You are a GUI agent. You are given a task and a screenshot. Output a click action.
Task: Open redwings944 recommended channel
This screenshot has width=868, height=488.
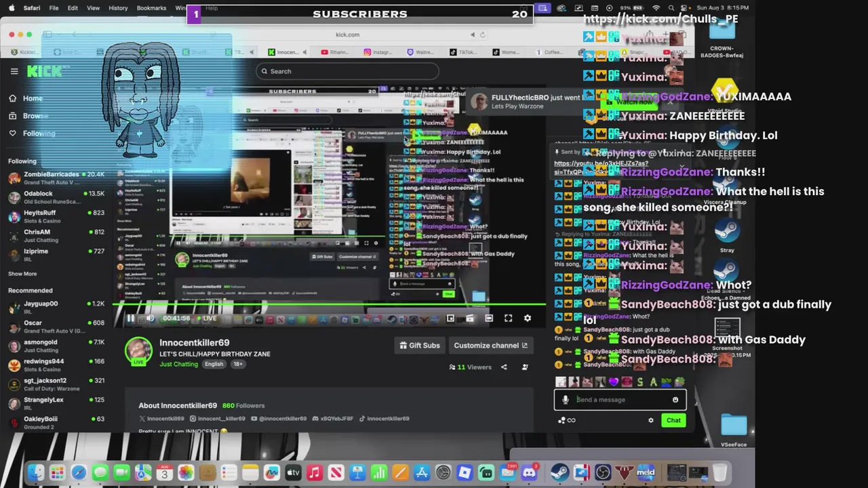(x=56, y=365)
